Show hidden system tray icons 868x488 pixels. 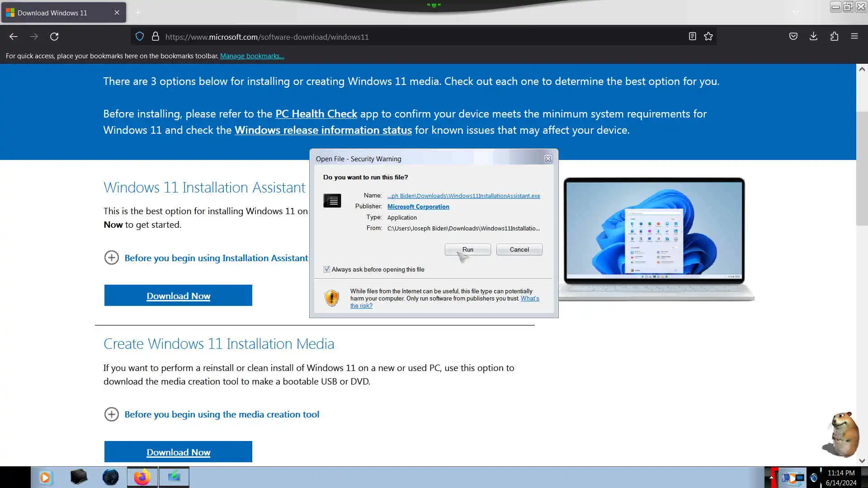point(771,477)
